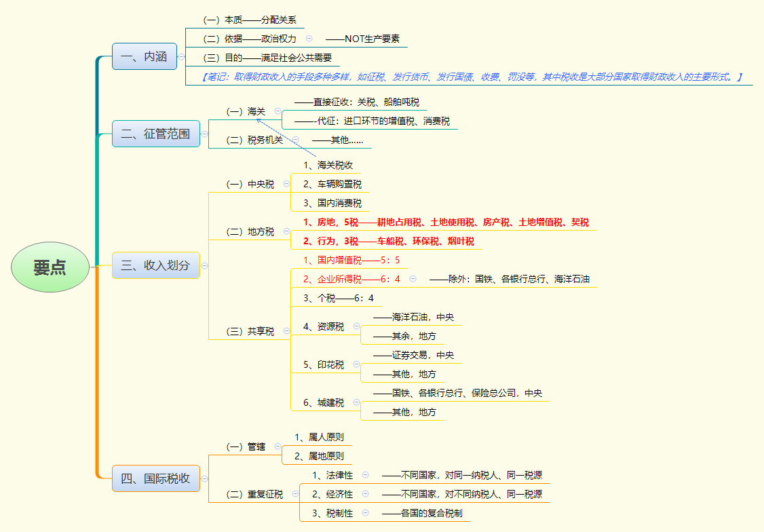Collapse toggle next to 1、法律性

(x=365, y=474)
